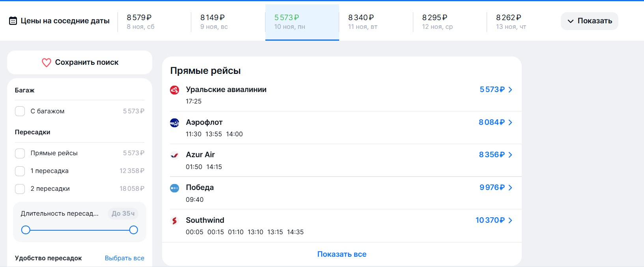
Task: Click Выбрать все next to Удобство пересадок
Action: pos(124,258)
